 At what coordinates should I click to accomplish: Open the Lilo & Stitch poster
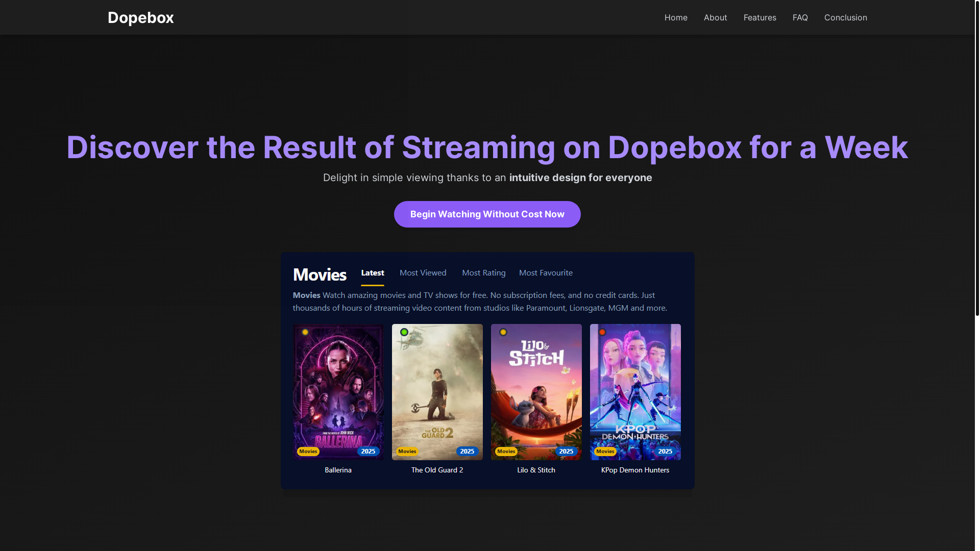pyautogui.click(x=536, y=392)
